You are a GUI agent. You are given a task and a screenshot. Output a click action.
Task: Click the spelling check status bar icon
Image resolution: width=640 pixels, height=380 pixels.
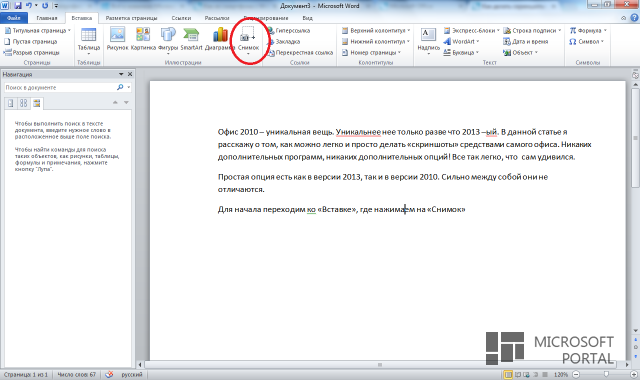(109, 374)
